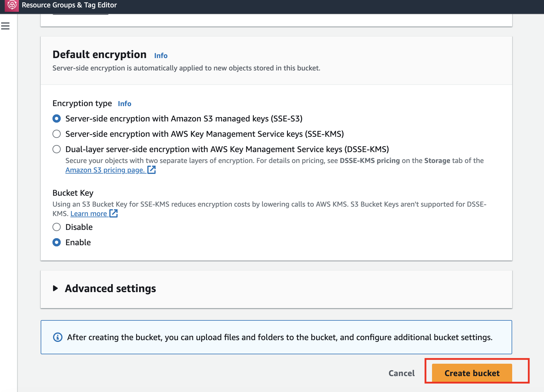
Task: Follow the Learn more link about Bucket Keys
Action: tap(89, 214)
